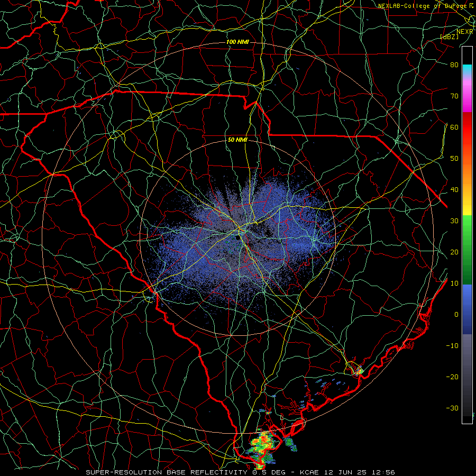Image resolution: width=476 pixels, height=476 pixels.
Task: Select the 40 value on dBZ scale
Action: 454,190
